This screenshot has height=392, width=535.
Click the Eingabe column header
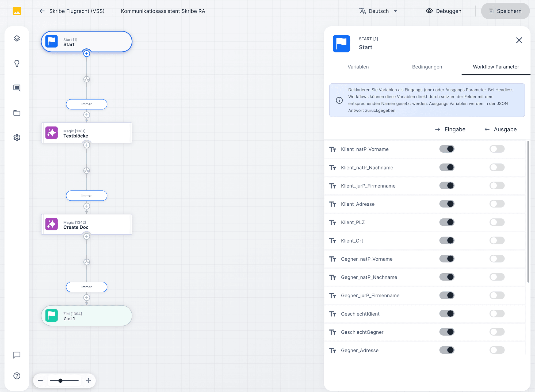pyautogui.click(x=450, y=129)
